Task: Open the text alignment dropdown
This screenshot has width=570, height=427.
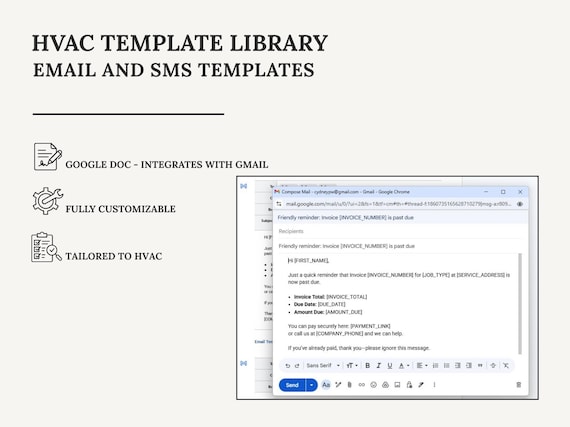Action: tap(422, 366)
